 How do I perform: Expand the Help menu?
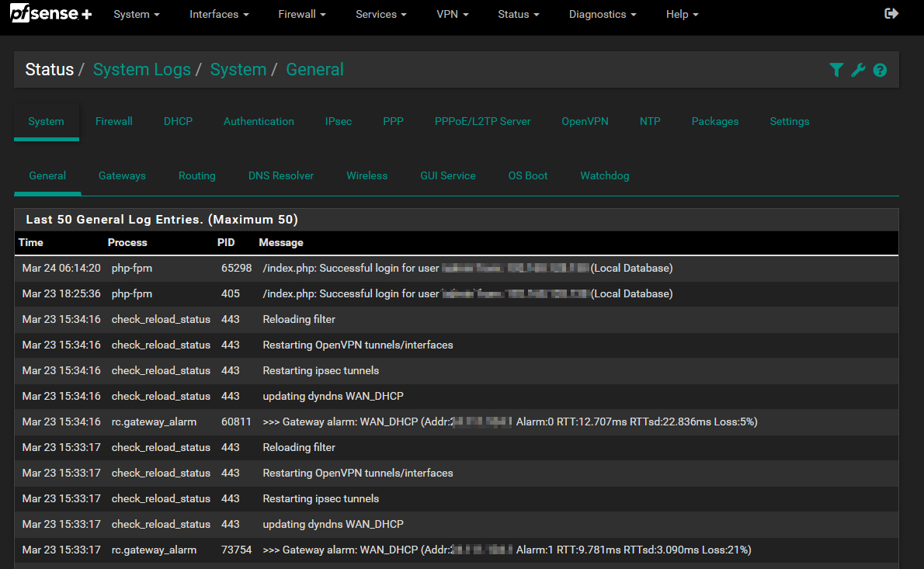[x=683, y=14]
